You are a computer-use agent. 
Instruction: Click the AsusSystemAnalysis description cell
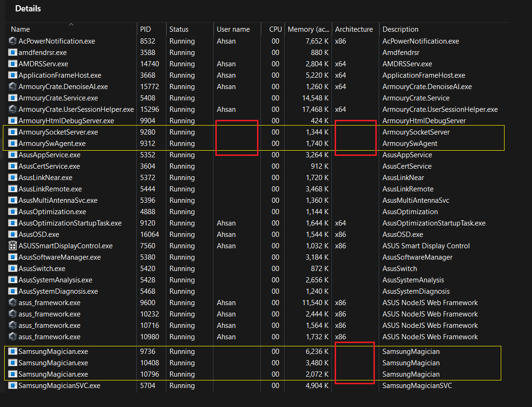(x=413, y=280)
